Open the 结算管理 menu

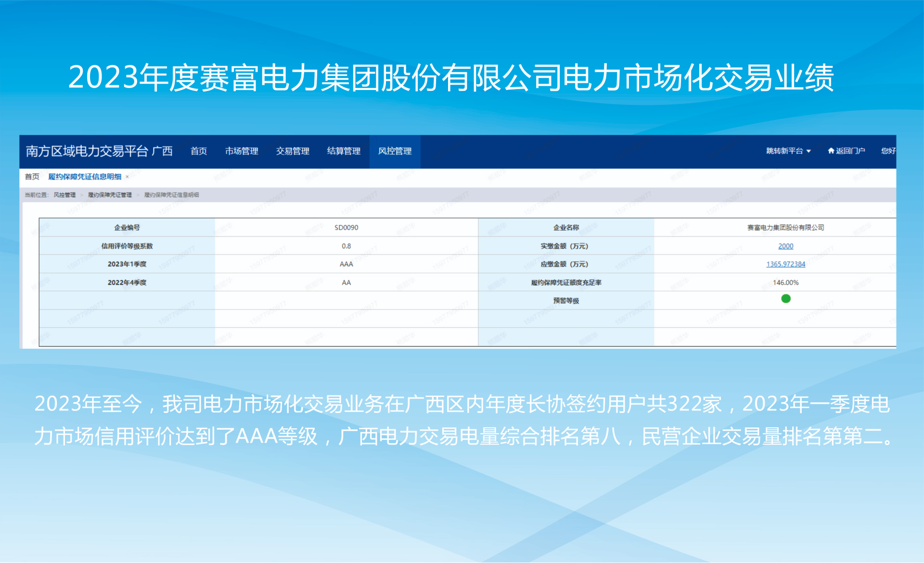pos(344,151)
